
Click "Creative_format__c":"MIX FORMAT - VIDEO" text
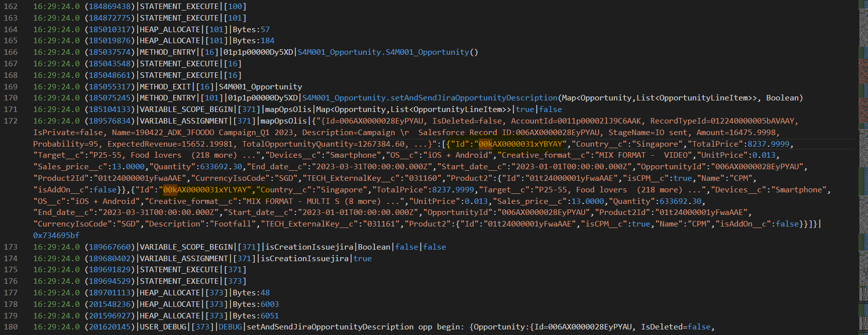[597, 156]
